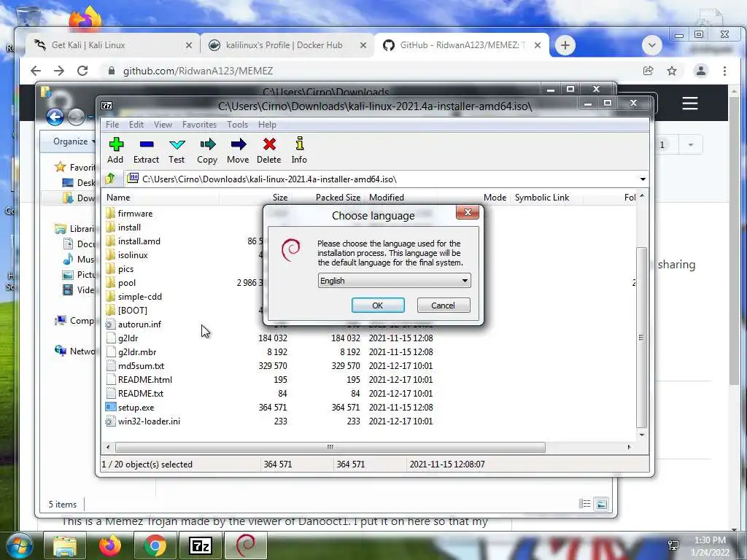The image size is (747, 560).
Task: Reload the Chrome page
Action: (82, 71)
